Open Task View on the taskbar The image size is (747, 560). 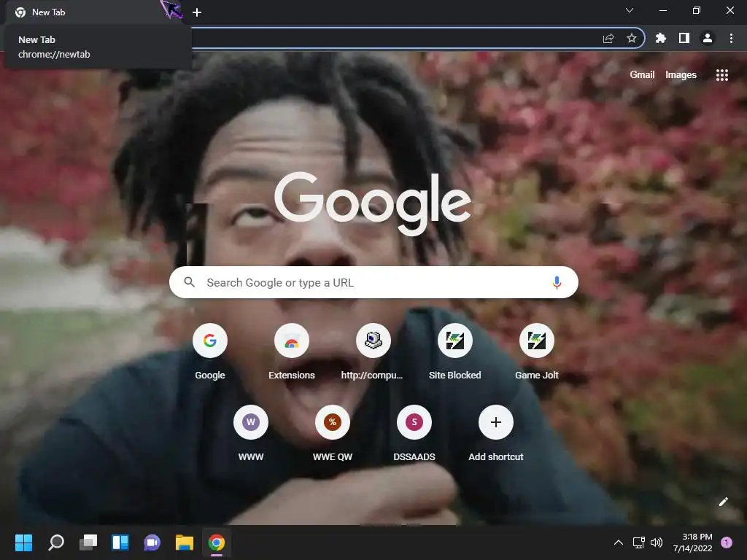click(x=88, y=542)
